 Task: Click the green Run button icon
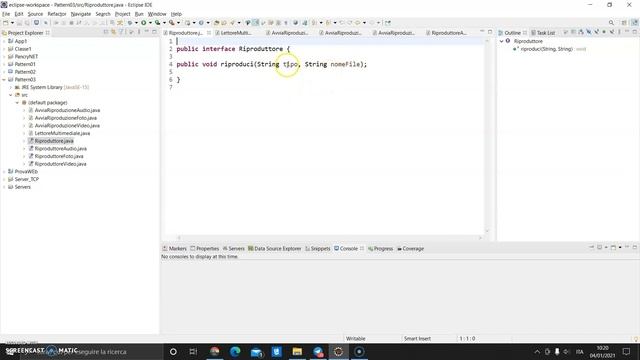(144, 23)
